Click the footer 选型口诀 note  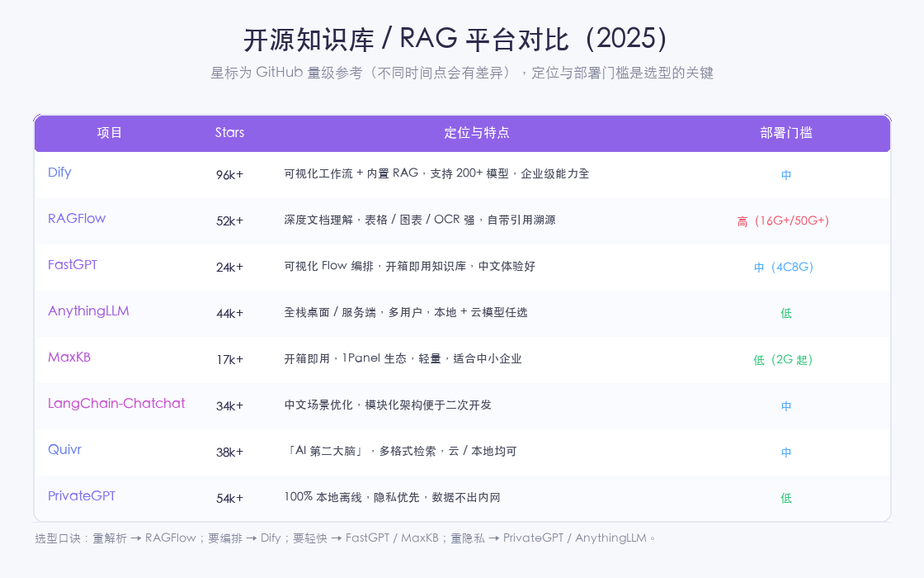(346, 538)
